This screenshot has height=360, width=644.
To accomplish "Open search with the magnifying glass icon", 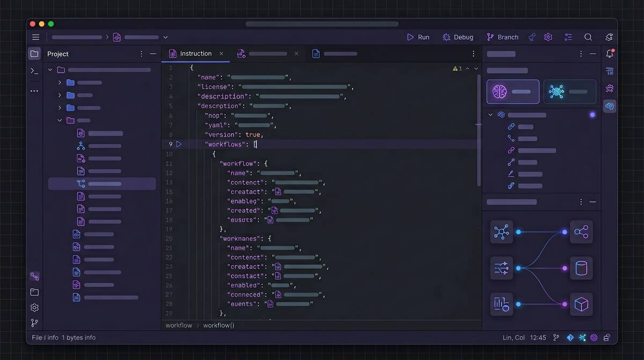I will pyautogui.click(x=588, y=37).
